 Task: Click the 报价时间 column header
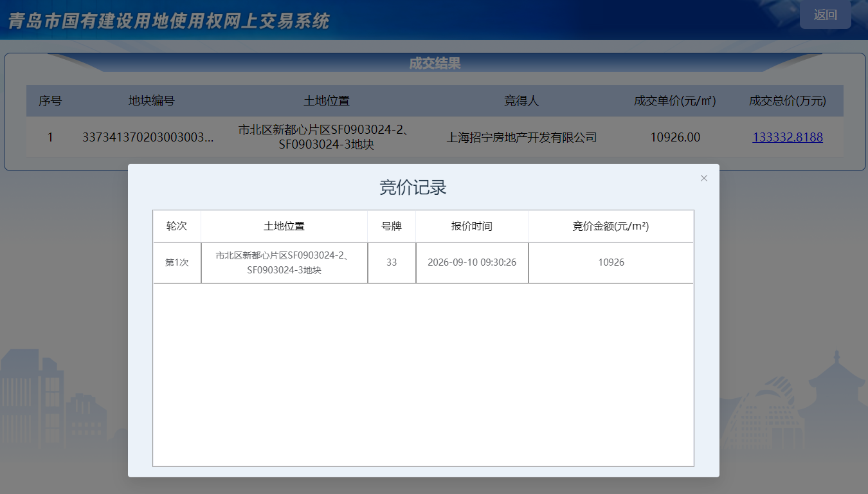(472, 226)
